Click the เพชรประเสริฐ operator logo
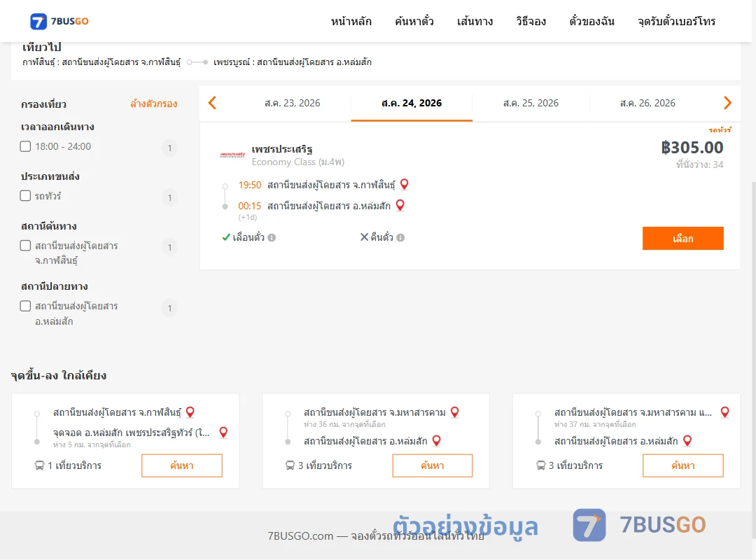The image size is (756, 560). pos(232,155)
